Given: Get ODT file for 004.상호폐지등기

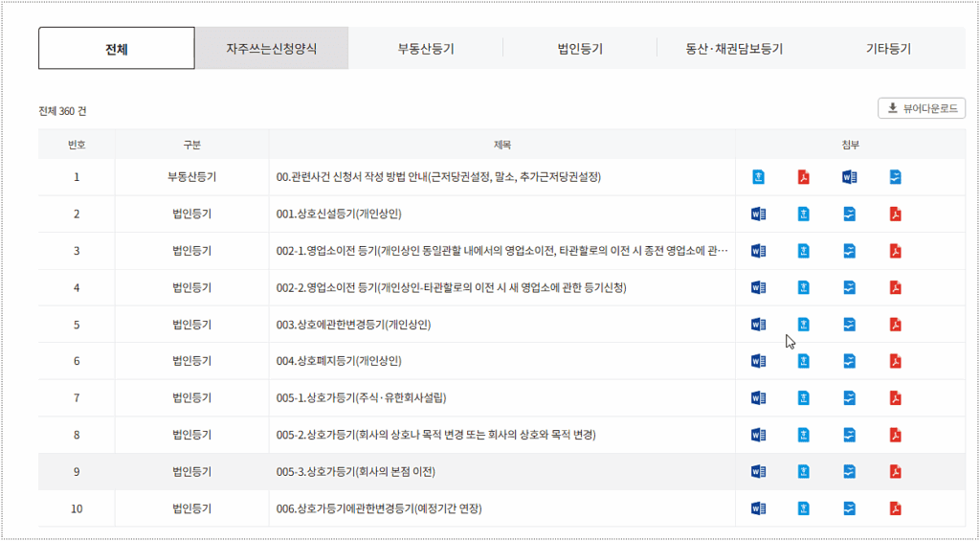Looking at the screenshot, I should [850, 361].
